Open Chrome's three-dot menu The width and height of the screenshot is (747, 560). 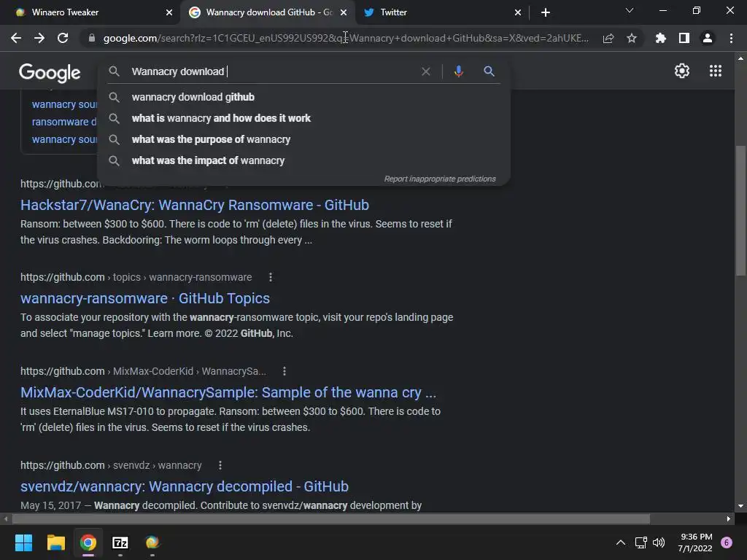coord(731,38)
